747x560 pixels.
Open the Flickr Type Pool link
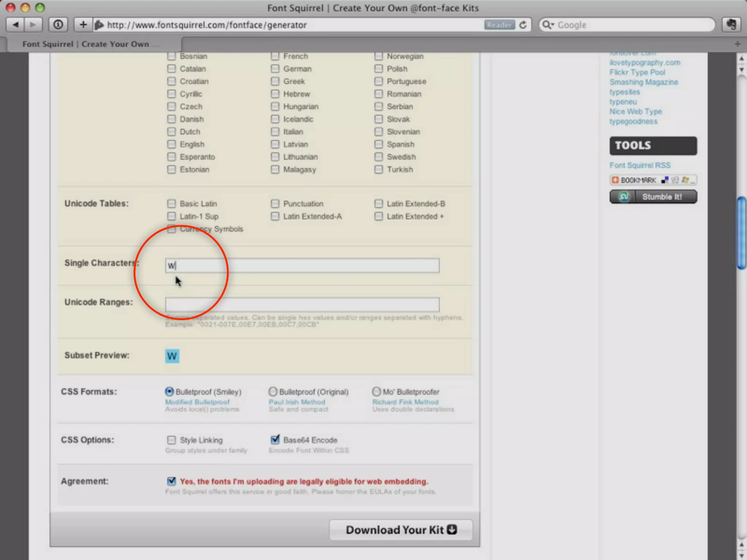point(637,72)
